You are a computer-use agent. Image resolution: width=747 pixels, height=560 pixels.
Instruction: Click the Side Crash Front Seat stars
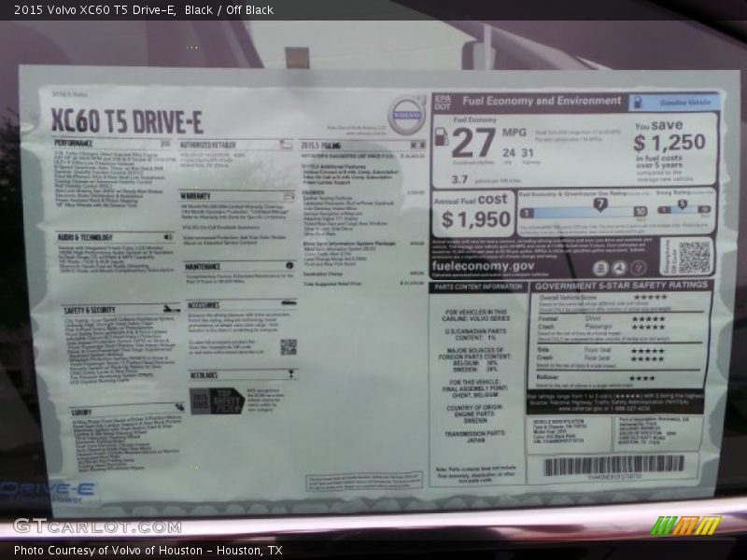coord(647,351)
